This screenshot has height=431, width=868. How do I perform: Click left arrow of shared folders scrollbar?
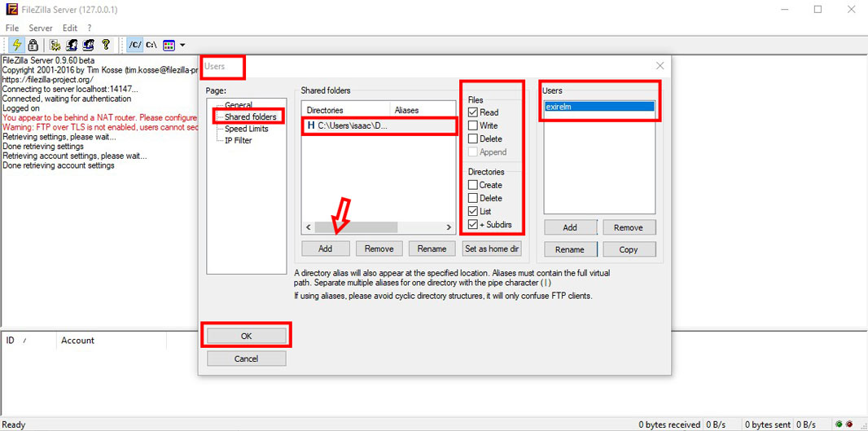308,227
